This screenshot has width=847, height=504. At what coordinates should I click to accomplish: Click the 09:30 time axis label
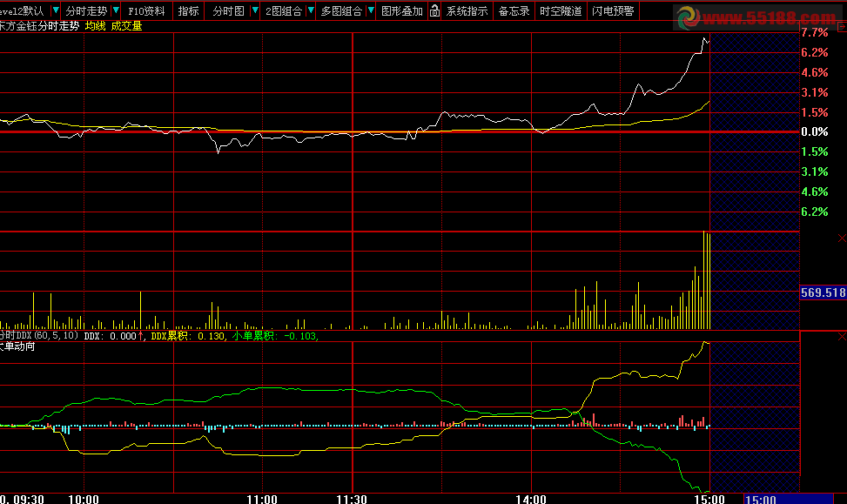click(29, 499)
